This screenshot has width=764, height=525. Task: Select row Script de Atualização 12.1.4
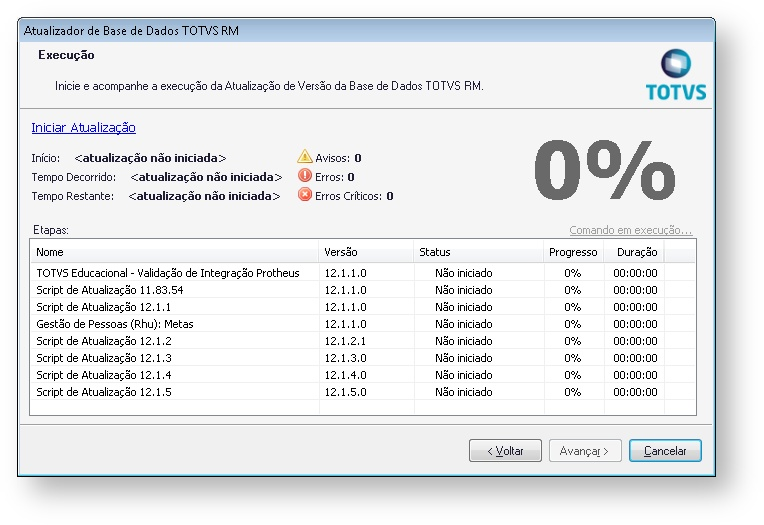coord(363,375)
